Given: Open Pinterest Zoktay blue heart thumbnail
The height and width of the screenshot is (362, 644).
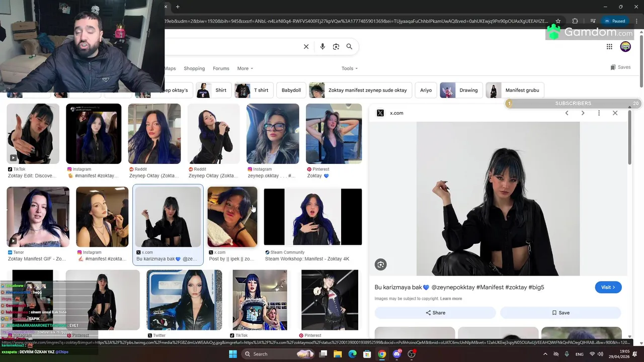Looking at the screenshot, I should pos(334,134).
